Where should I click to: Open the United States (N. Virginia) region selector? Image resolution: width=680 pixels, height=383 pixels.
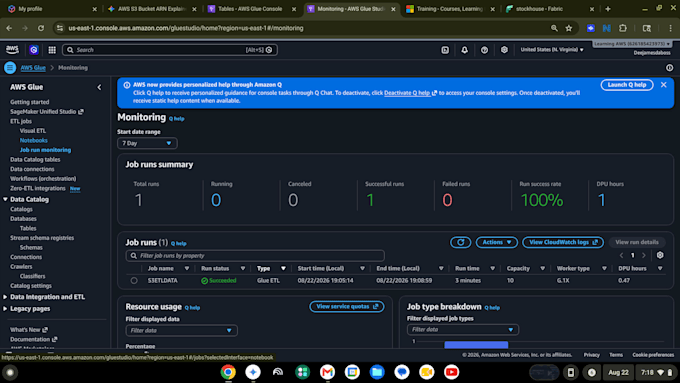point(552,50)
